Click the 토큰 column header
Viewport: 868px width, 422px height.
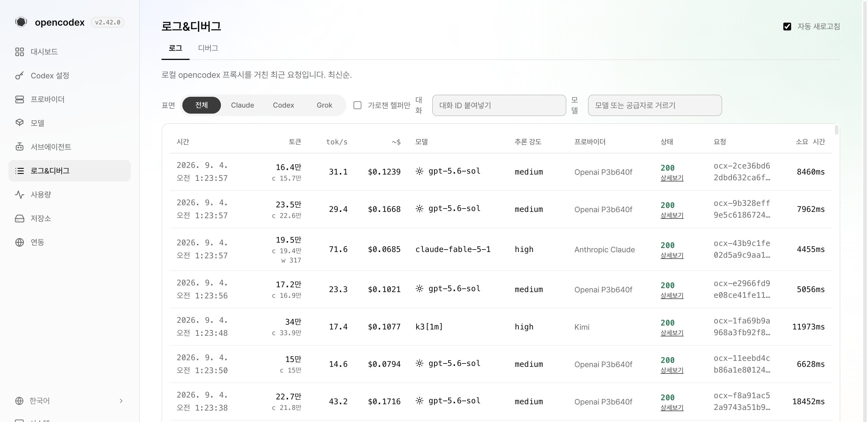(x=295, y=142)
